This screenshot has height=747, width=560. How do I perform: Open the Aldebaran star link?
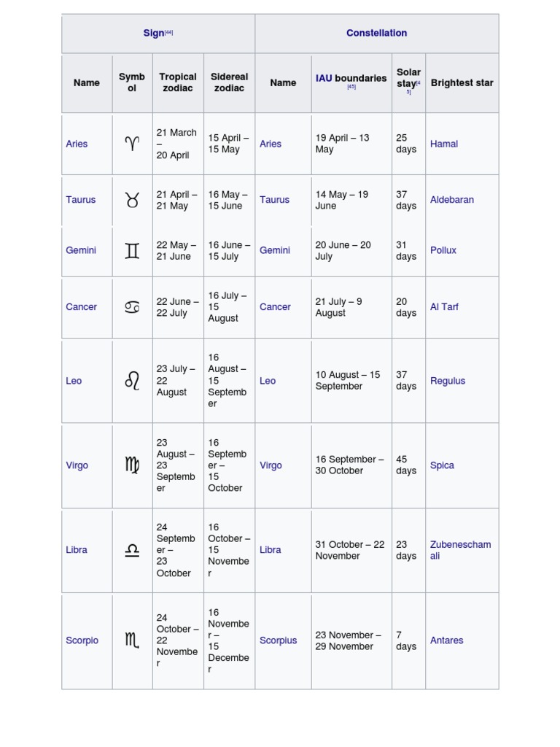pyautogui.click(x=452, y=200)
